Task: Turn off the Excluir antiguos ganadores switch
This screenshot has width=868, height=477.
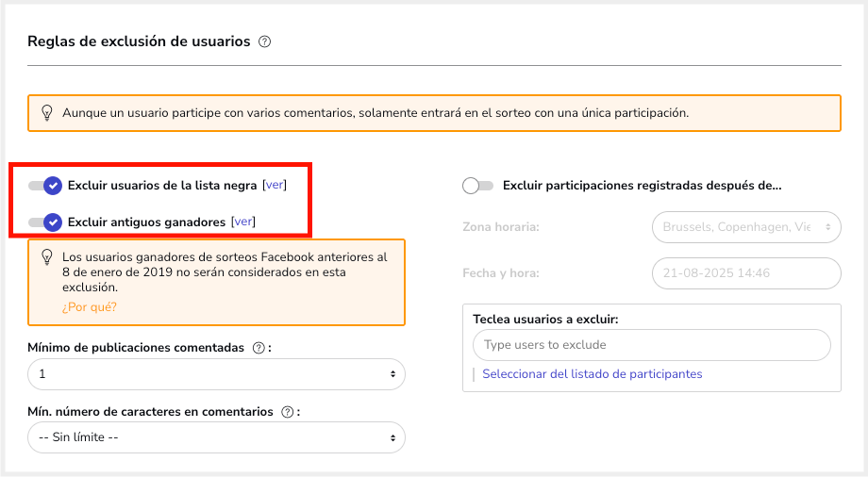Action: (45, 222)
